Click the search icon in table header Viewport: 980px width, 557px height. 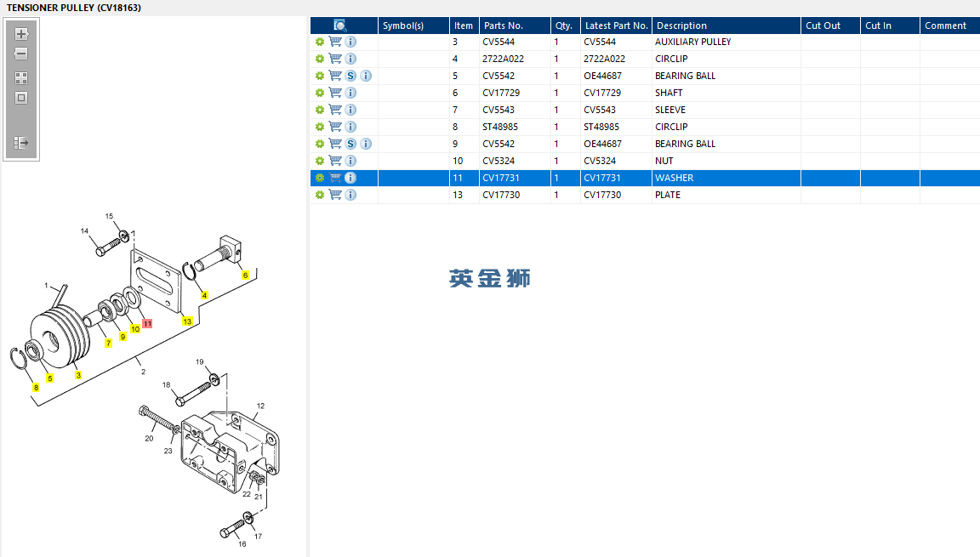(340, 26)
